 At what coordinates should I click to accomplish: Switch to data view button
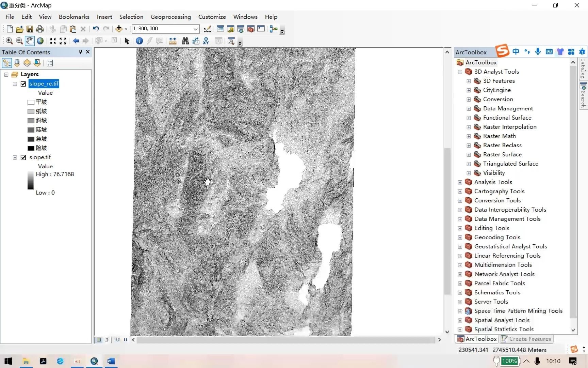(x=99, y=340)
